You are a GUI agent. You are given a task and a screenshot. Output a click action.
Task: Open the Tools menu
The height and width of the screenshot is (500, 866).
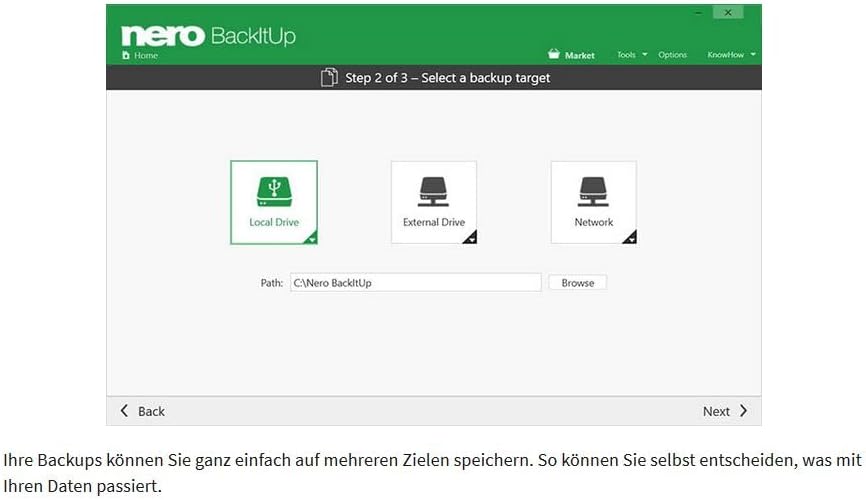tap(631, 55)
